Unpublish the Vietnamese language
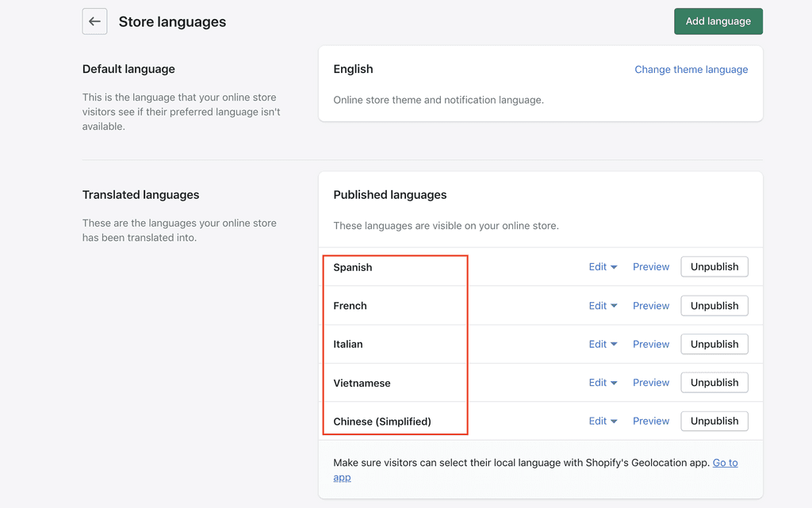The width and height of the screenshot is (812, 508). [714, 382]
